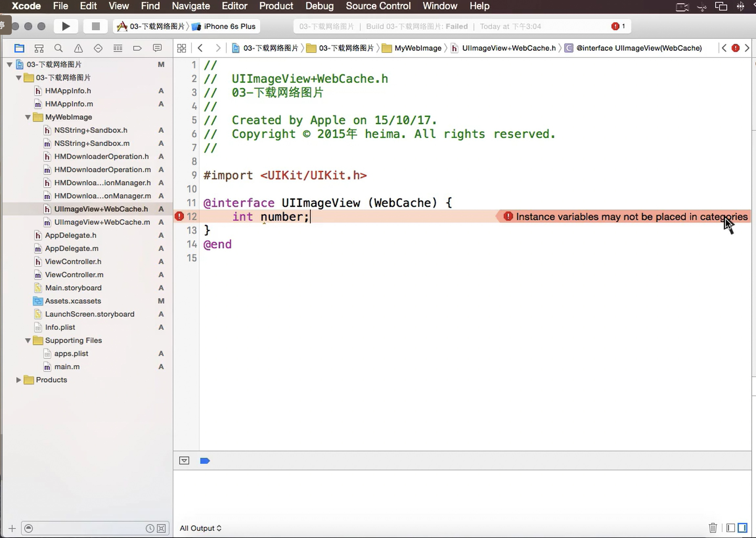Viewport: 756px width, 538px height.
Task: Click the Stop button in toolbar
Action: (96, 26)
